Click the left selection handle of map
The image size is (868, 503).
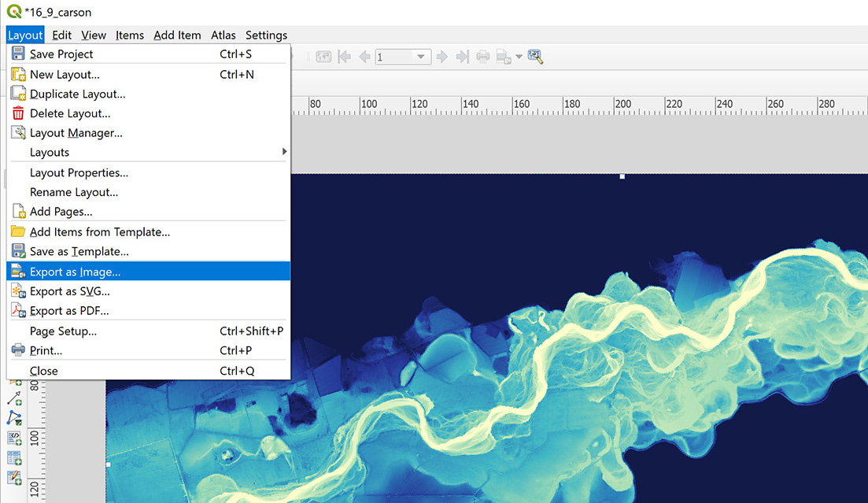coord(108,464)
